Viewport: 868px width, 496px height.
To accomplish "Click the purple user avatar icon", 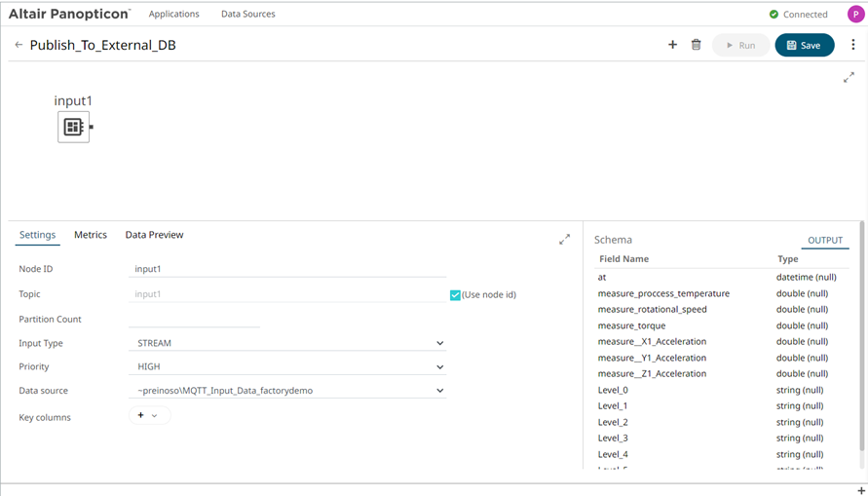I will click(x=855, y=14).
